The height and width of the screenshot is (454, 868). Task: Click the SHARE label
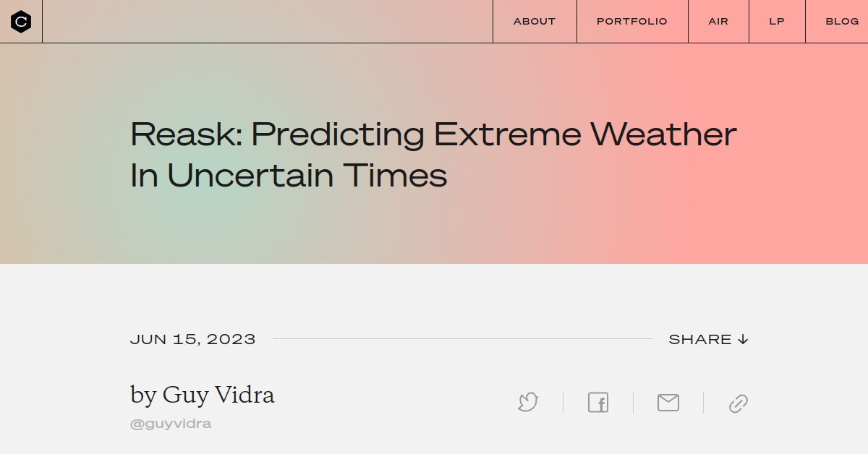(x=700, y=338)
